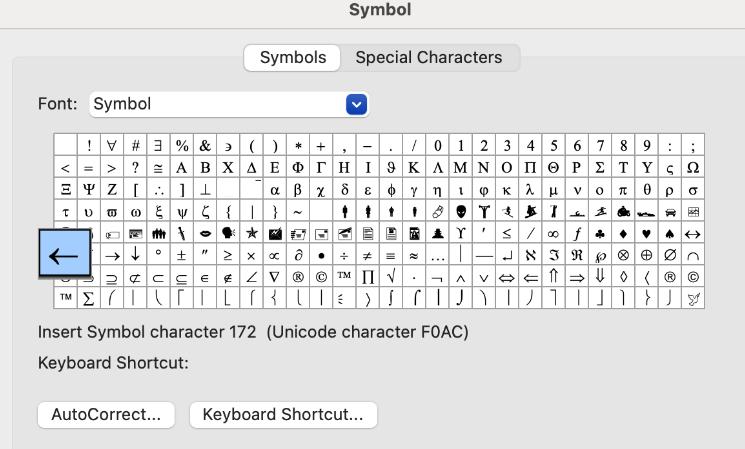745x449 pixels.
Task: Choose the plus-minus symbol
Action: [181, 255]
